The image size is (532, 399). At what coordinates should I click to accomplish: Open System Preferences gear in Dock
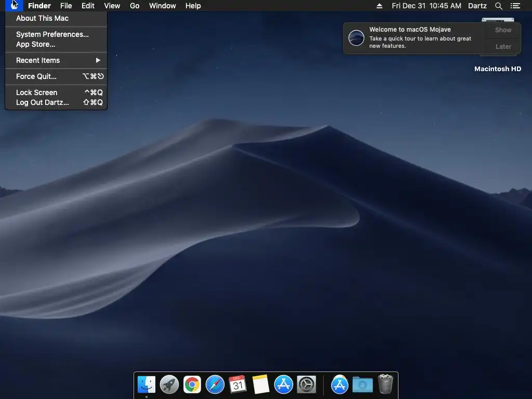pos(307,384)
